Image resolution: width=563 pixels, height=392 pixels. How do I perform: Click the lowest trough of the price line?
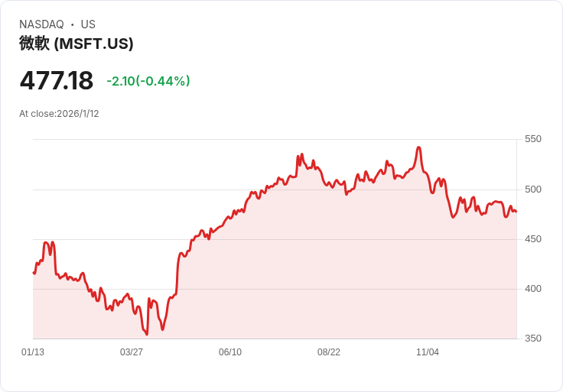[146, 334]
